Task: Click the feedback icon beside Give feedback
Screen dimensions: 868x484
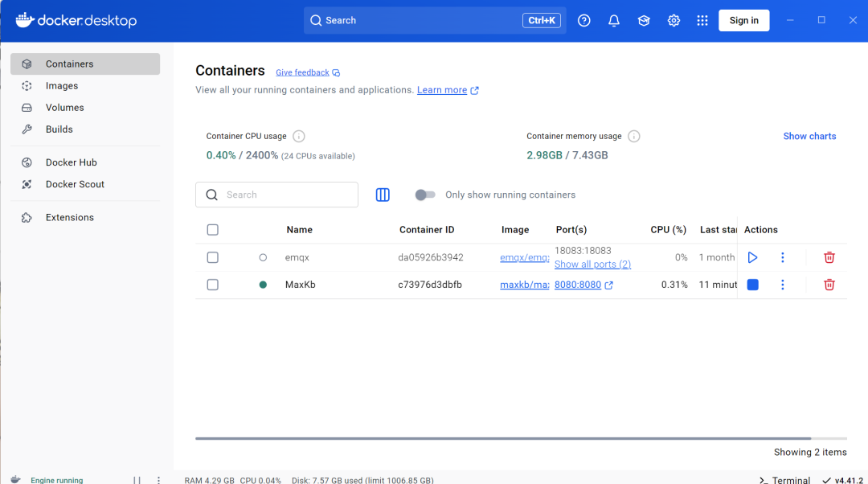Action: coord(336,73)
